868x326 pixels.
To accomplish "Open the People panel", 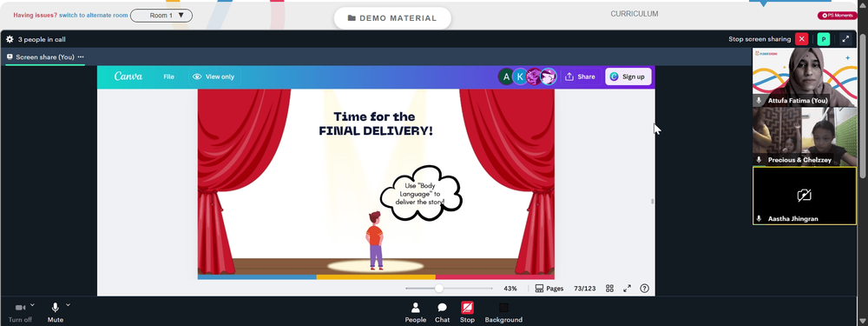I will (415, 312).
